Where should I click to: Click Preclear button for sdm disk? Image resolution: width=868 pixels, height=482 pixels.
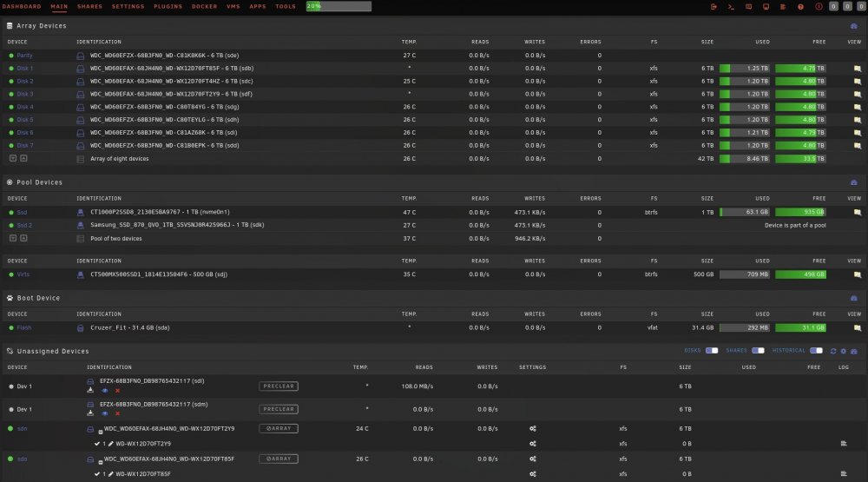pos(279,409)
